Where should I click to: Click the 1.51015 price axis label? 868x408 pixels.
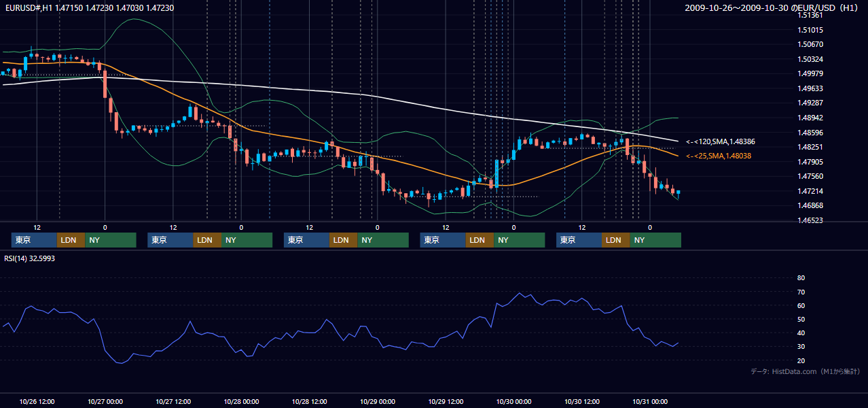pos(810,30)
